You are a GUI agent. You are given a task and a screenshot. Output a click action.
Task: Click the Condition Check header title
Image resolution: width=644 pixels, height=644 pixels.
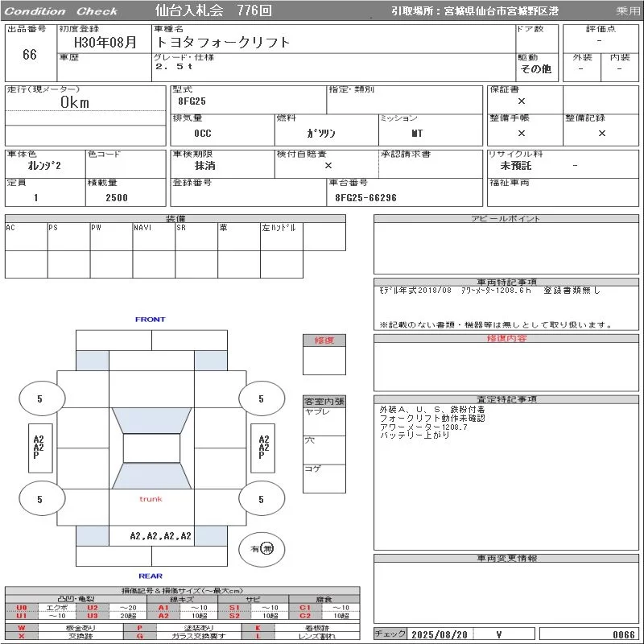pyautogui.click(x=61, y=11)
